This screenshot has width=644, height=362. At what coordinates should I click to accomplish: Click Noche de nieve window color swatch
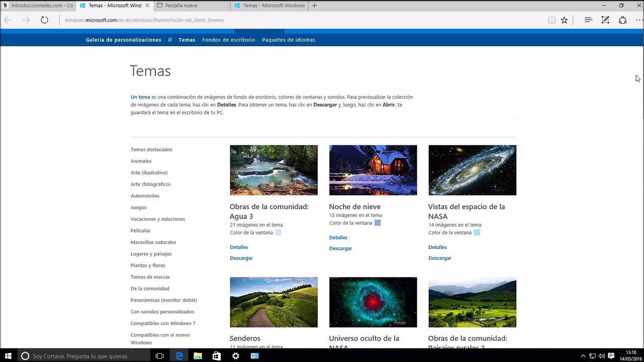[x=378, y=223]
